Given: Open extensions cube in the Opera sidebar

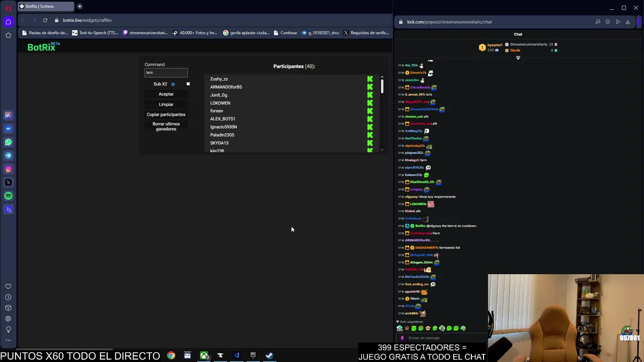Looking at the screenshot, I should [x=8, y=308].
